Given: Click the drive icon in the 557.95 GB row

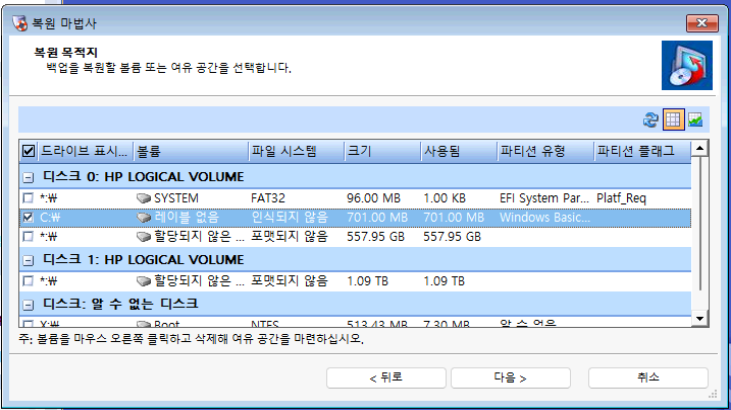Looking at the screenshot, I should click(144, 237).
